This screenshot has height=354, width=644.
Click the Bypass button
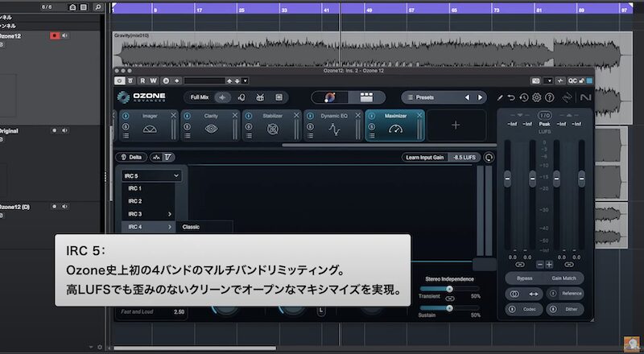(x=525, y=278)
